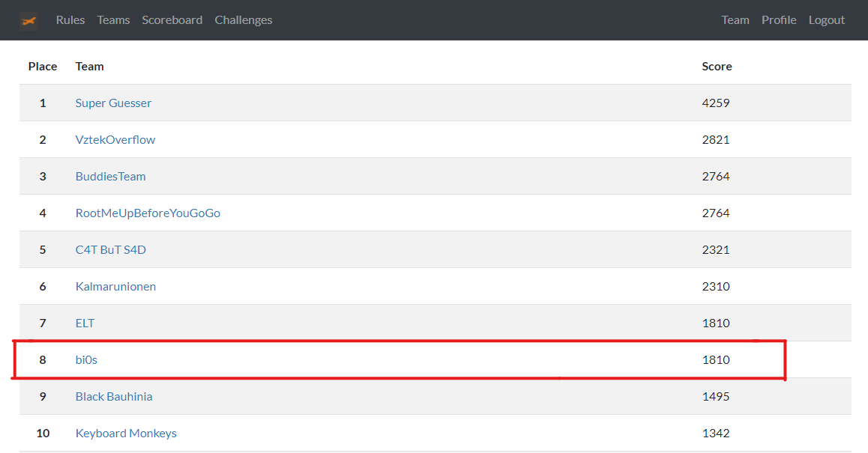The height and width of the screenshot is (453, 868).
Task: Open the bi0s team page
Action: (86, 359)
